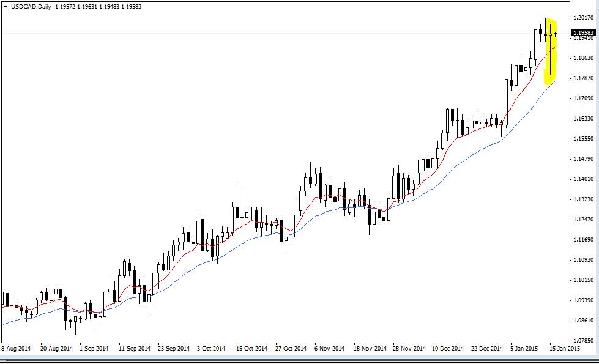The width and height of the screenshot is (599, 364).
Task: Click the 23 Sep 2014 date label
Action: click(x=174, y=348)
